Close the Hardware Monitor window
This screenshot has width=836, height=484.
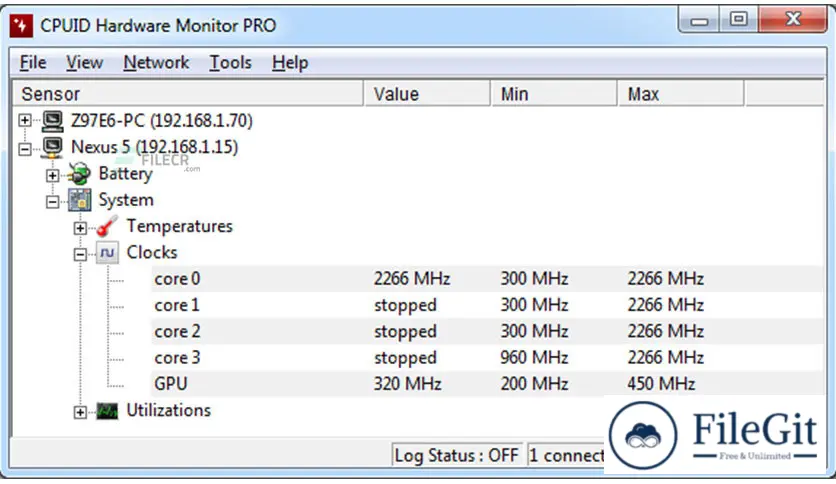pyautogui.click(x=793, y=20)
